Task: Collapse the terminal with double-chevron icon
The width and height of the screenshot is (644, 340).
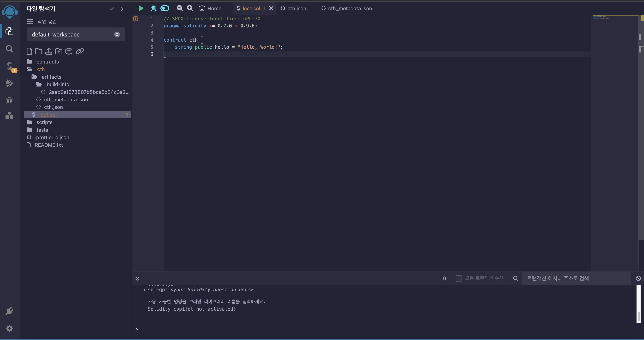Action: (x=137, y=278)
